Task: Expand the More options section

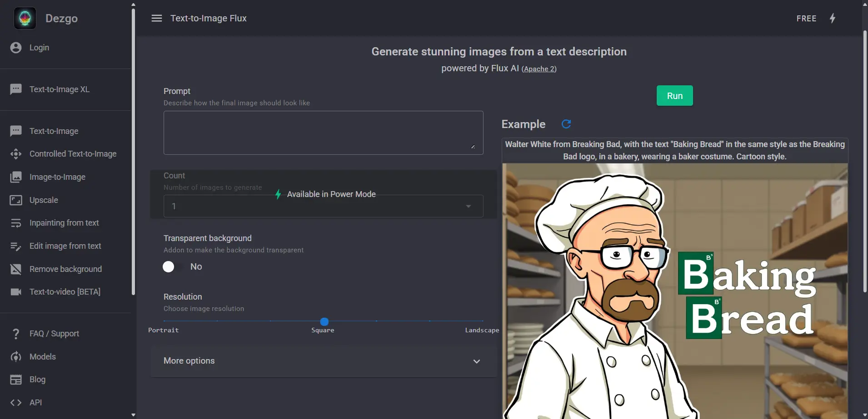Action: click(x=323, y=361)
